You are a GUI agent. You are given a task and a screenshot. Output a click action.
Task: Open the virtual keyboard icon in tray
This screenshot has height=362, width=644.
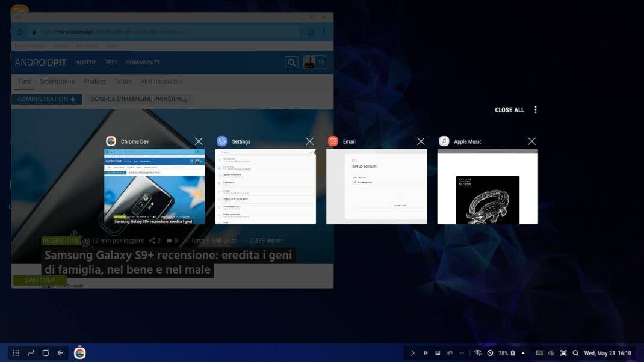539,353
